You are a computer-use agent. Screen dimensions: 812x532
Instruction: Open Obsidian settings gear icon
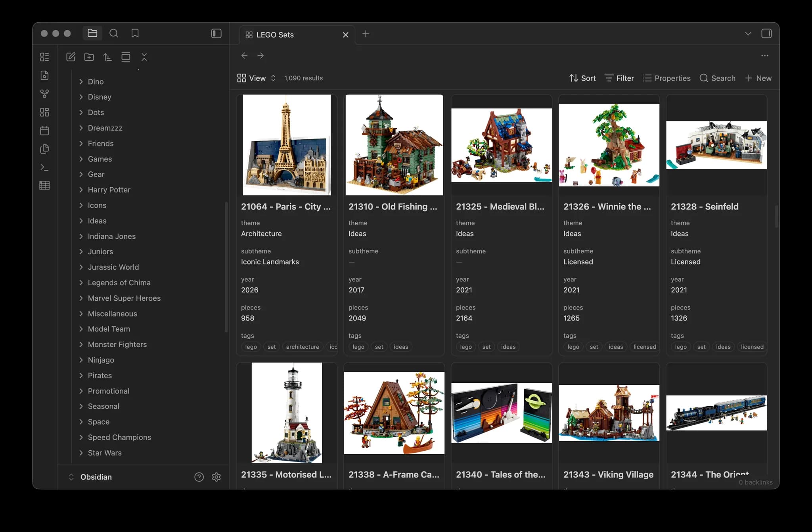point(216,477)
